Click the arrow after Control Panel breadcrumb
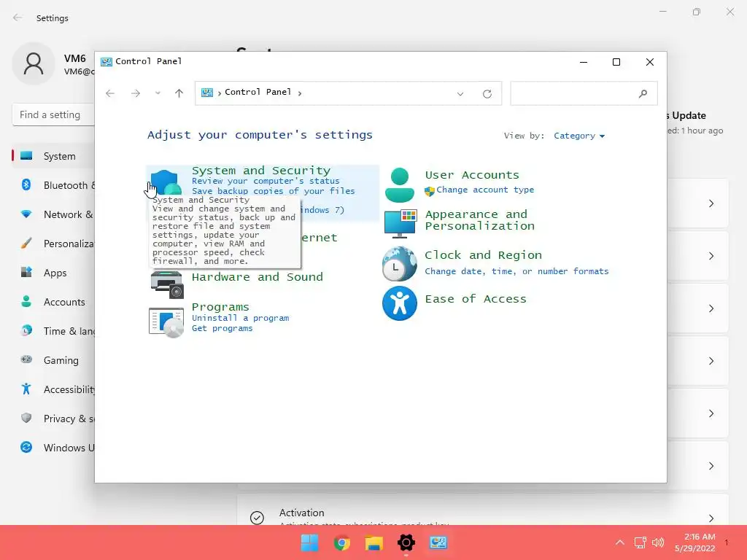 tap(300, 93)
